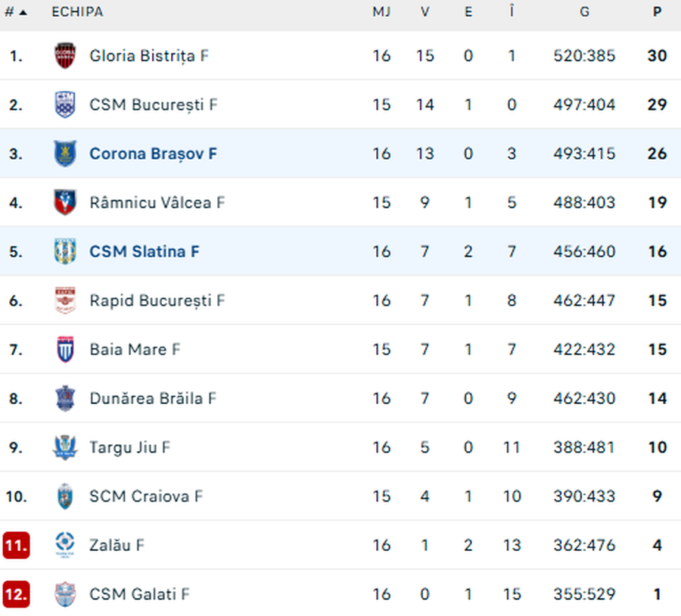Click the Baia Mare team crest
This screenshot has height=616, width=681.
pyautogui.click(x=65, y=349)
